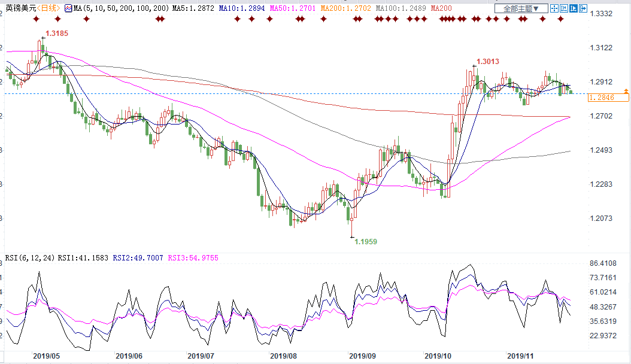Click the highlighted third blue axis icon
This screenshot has height=364, width=631.
tap(574, 8)
